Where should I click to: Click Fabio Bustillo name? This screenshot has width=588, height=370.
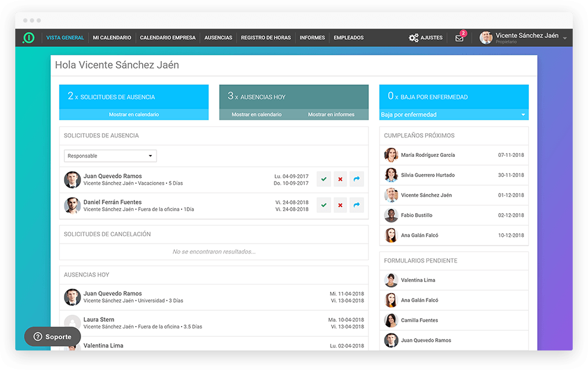coord(417,215)
